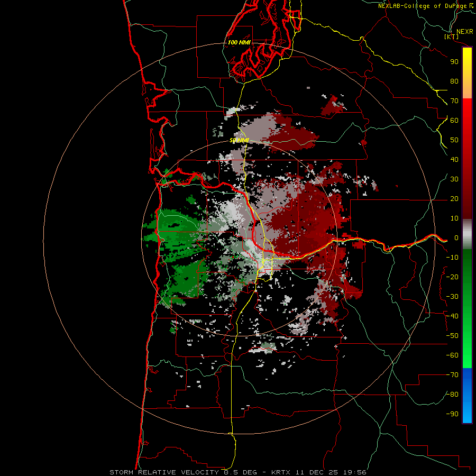
Task: Click the negative 20 knot scale label
Action: 452,277
